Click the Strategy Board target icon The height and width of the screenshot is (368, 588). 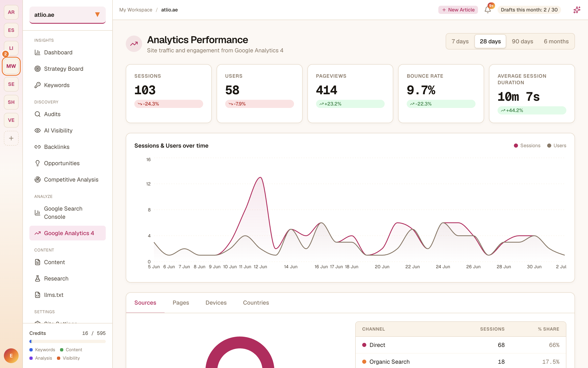(x=37, y=69)
